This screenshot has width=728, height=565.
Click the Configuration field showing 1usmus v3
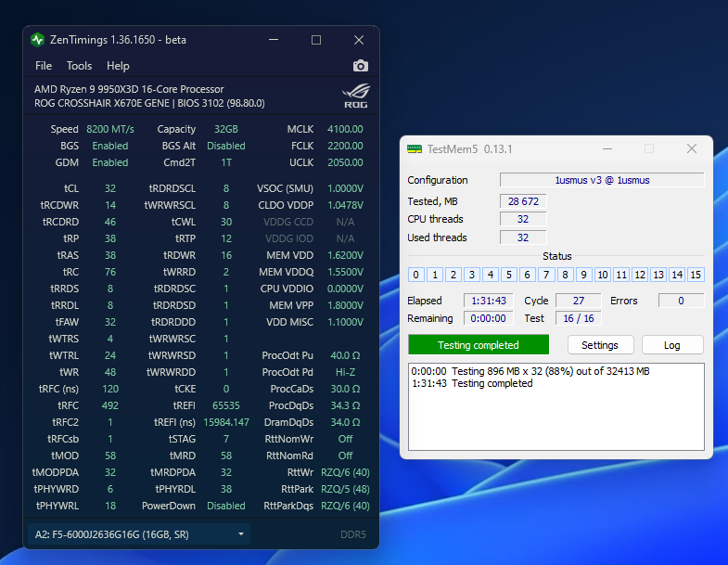tap(601, 180)
